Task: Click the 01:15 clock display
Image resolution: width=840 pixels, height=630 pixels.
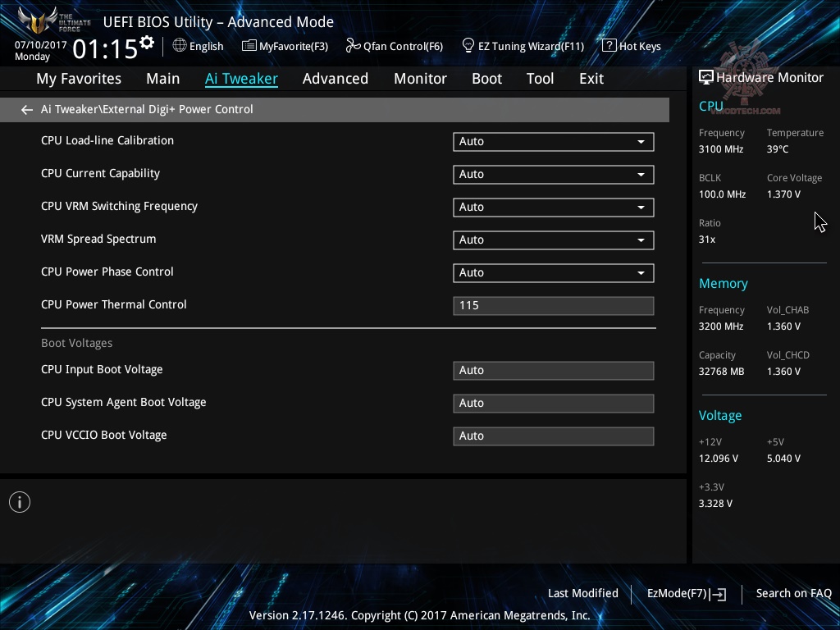Action: point(105,49)
